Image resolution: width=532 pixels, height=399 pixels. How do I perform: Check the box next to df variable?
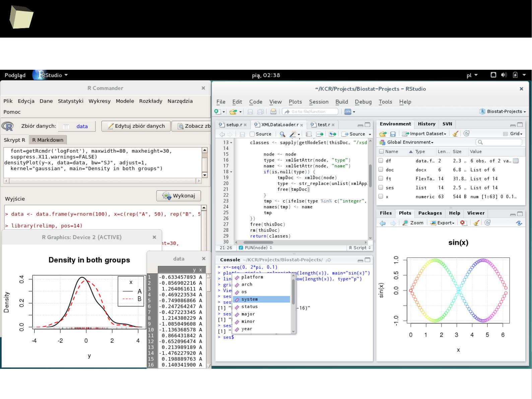[x=381, y=161]
